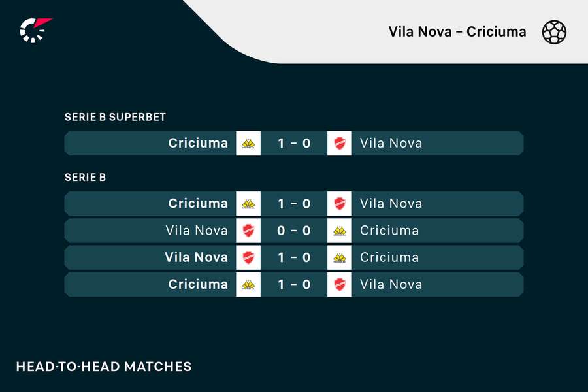Viewport: 588px width, 392px height.
Task: Click the soccer ball icon beside the title
Action: [554, 31]
